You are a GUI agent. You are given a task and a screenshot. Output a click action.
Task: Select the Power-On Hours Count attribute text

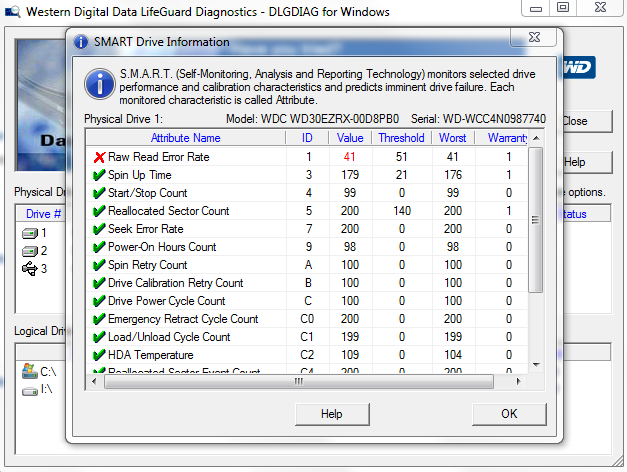coord(162,247)
